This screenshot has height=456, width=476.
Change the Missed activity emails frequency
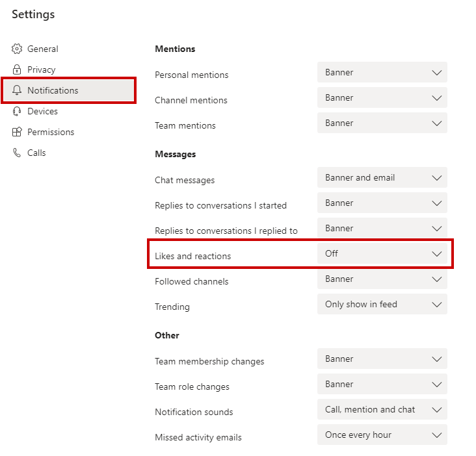[x=382, y=435]
